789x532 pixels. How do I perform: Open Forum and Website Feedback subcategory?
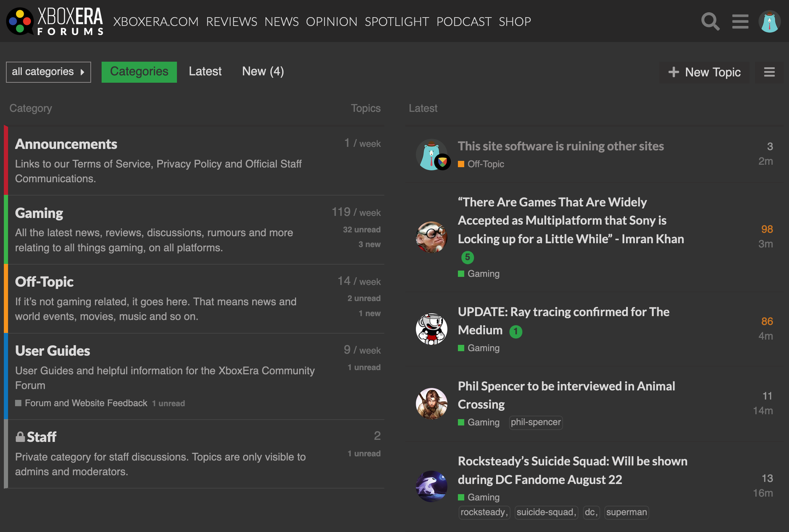click(x=86, y=403)
